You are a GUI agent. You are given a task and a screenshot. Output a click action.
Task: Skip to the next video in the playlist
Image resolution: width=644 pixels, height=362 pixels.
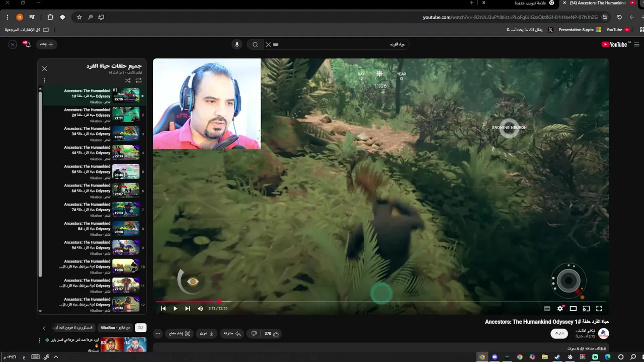187,309
